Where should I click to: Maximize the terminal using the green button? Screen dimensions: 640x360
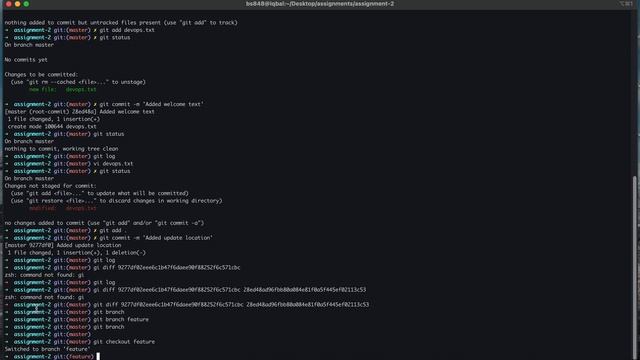26,4
